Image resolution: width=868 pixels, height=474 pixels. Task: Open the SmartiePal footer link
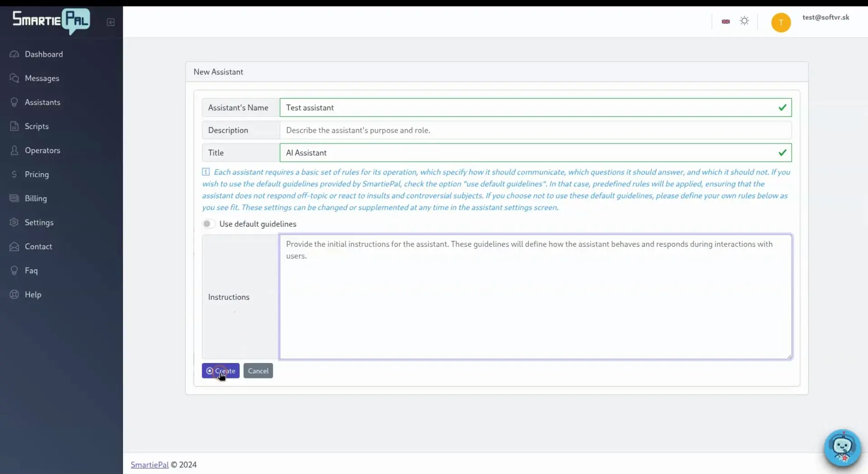click(149, 464)
